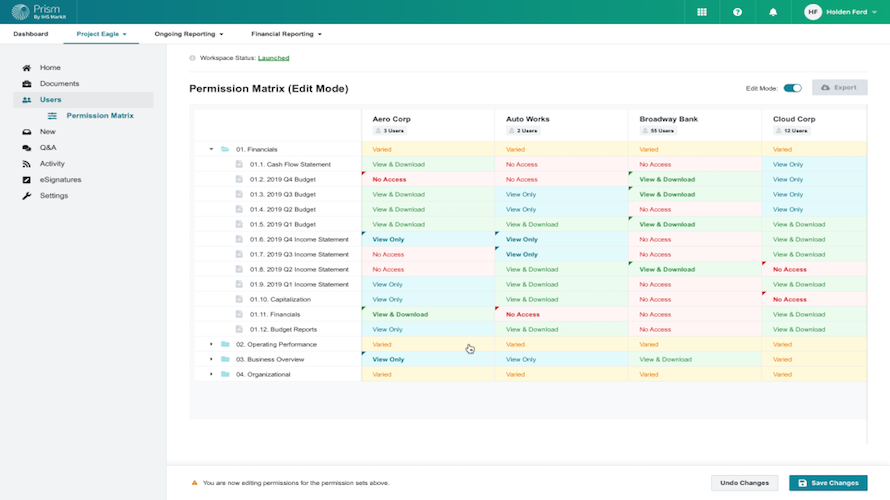This screenshot has height=500, width=890.
Task: Open the help question mark icon
Action: pos(737,12)
